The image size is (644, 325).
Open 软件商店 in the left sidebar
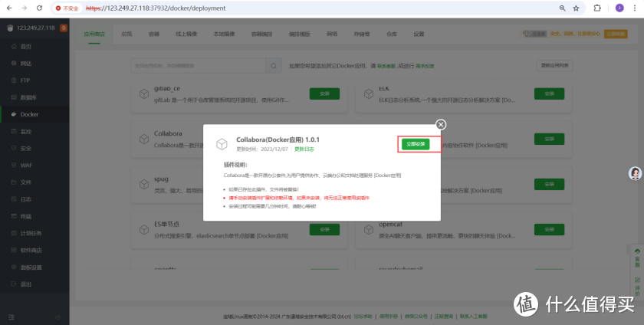click(x=31, y=250)
